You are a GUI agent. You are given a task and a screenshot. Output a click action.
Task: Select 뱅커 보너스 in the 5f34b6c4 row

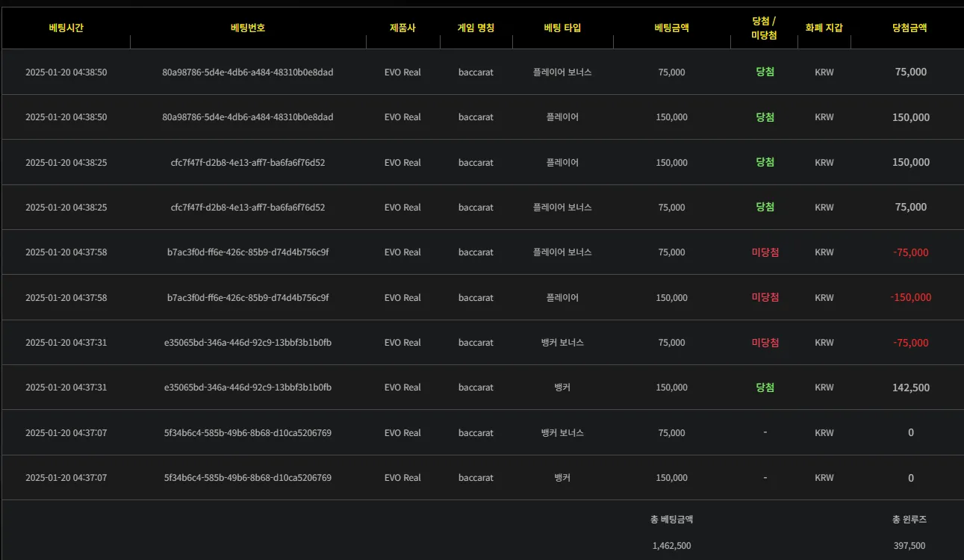562,433
